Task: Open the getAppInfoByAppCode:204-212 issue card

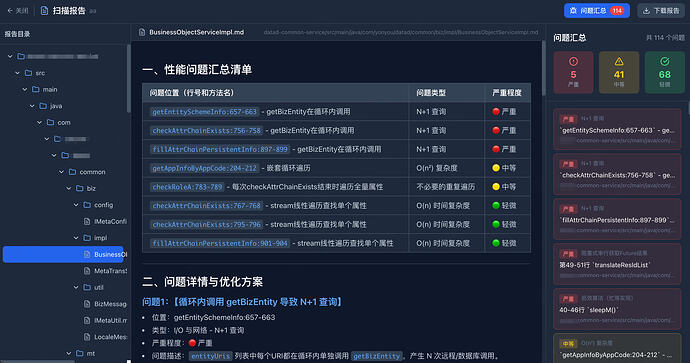Action: coord(617,348)
